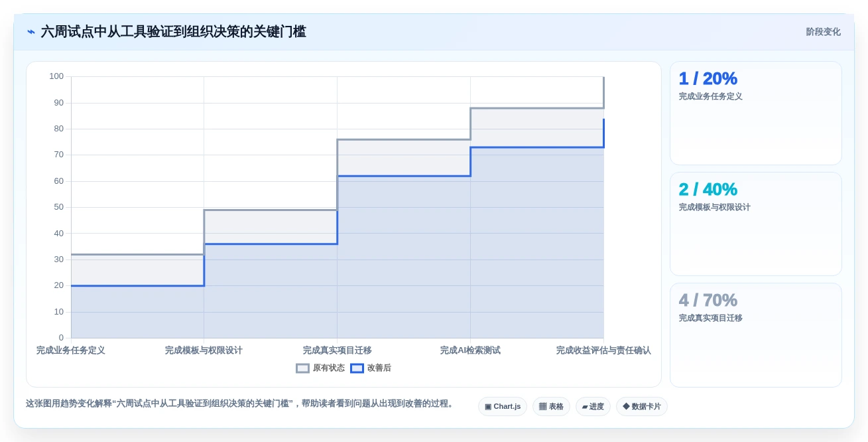
Task: Click the chart title 六周试点中从工具验证到组织决策的关键门槛
Action: 174,32
